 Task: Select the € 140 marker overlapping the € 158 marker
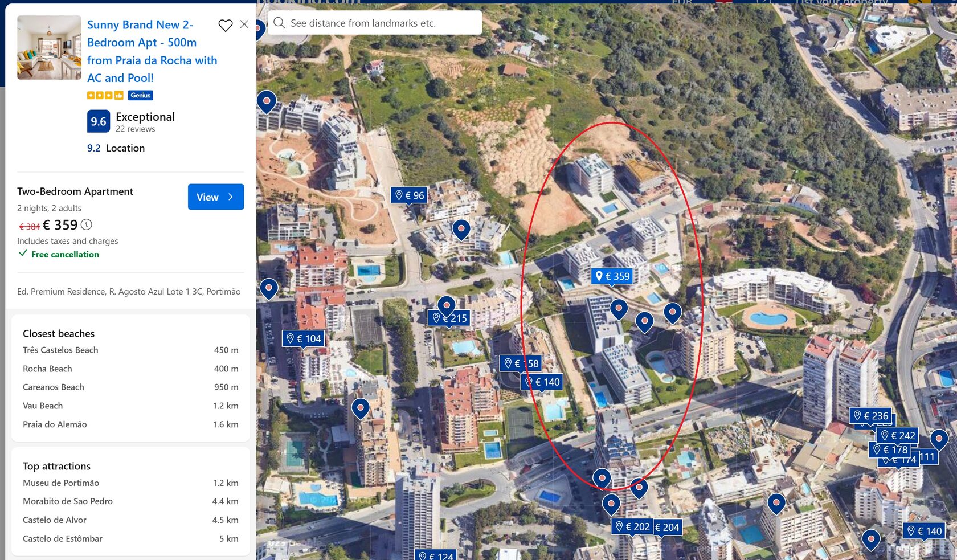point(543,382)
